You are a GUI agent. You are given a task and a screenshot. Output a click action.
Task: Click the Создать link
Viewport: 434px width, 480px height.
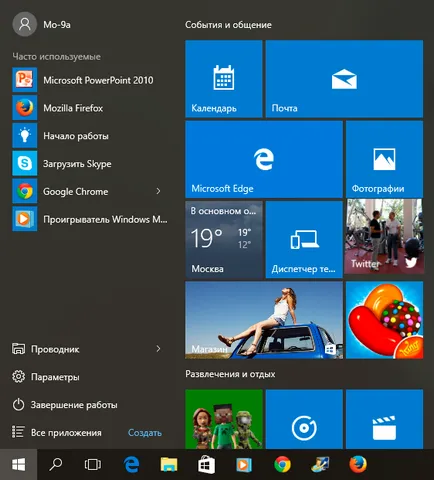click(x=145, y=433)
